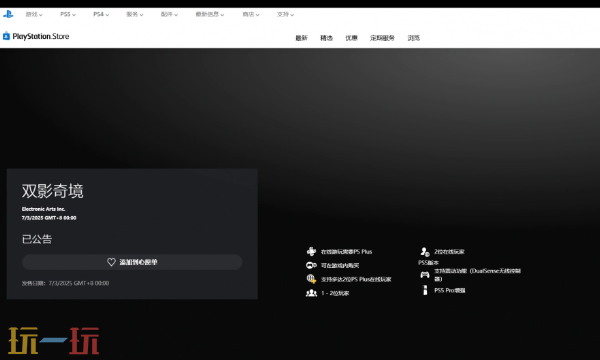Click the PS Plus required icon
Image resolution: width=600 pixels, height=360 pixels.
click(x=311, y=251)
